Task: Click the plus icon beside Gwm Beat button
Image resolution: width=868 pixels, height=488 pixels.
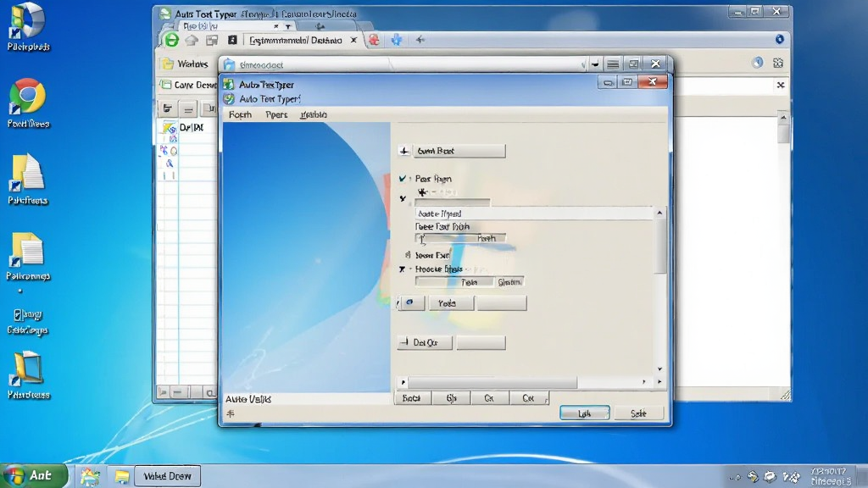Action: (404, 151)
